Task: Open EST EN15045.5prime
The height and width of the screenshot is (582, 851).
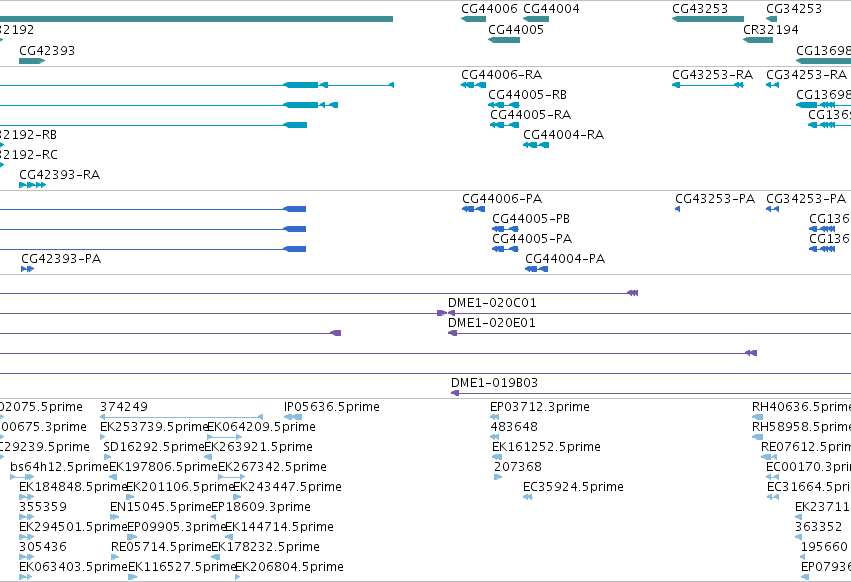Action: click(160, 508)
